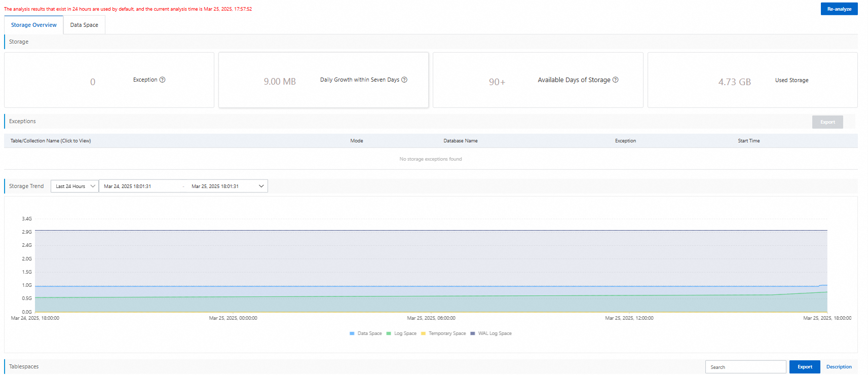Click the Start Time column header
Screen dimensions: 868x375
[x=749, y=141]
